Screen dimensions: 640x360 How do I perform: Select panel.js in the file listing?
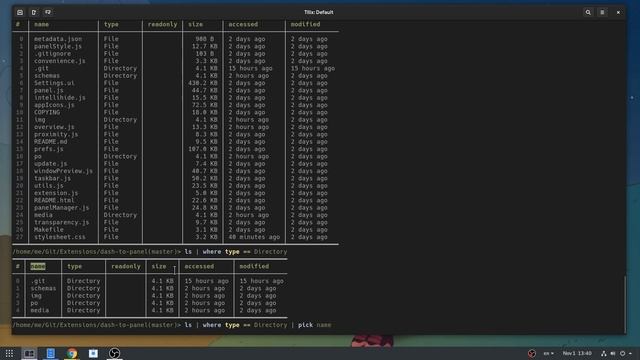tap(49, 91)
